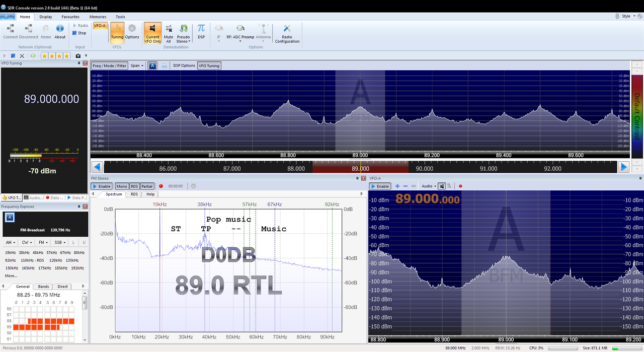Viewport: 644px width, 352px height.
Task: Switch to the Display ribbon tab
Action: 46,17
